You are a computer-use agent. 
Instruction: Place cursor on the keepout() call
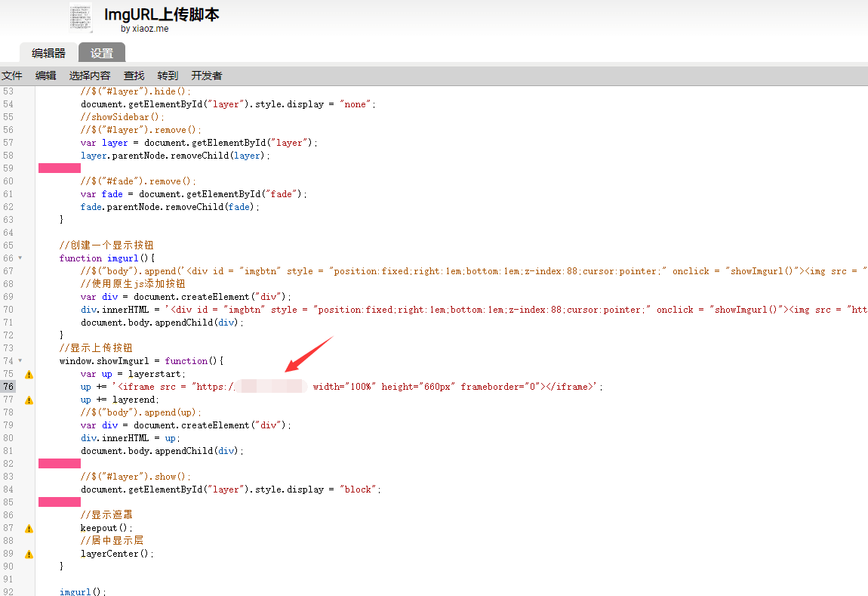106,528
